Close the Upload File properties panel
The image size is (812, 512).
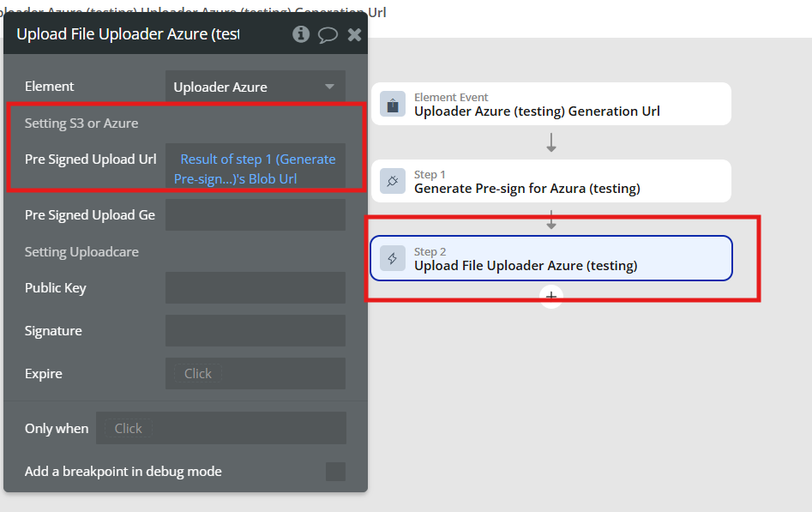coord(354,34)
